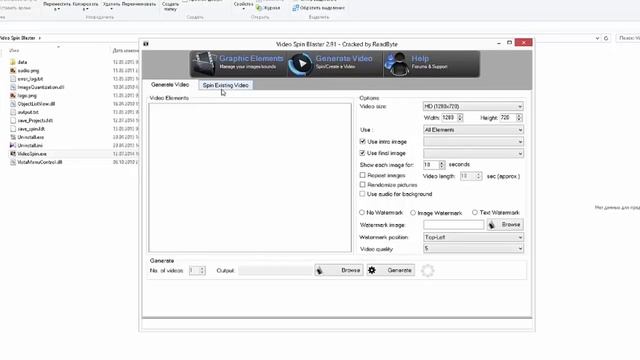Adjust the No. of videos stepper
Image resolution: width=640 pixels, height=360 pixels.
(202, 271)
